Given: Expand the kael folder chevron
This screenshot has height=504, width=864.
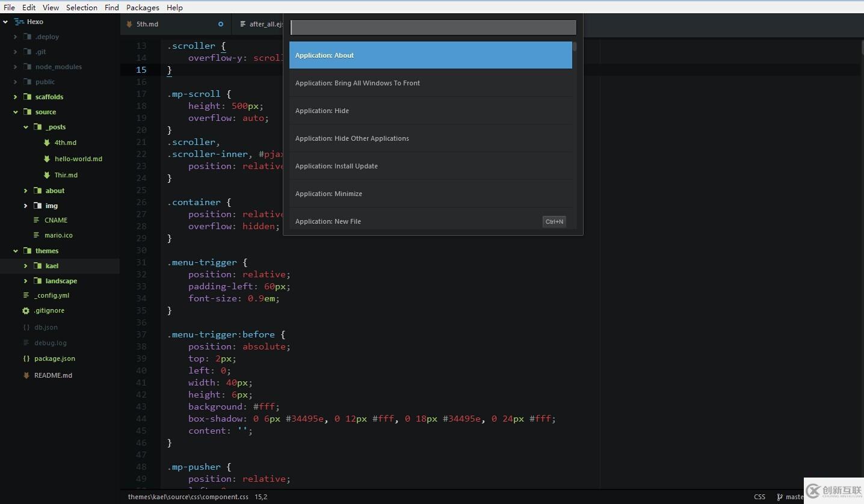Looking at the screenshot, I should [x=26, y=266].
